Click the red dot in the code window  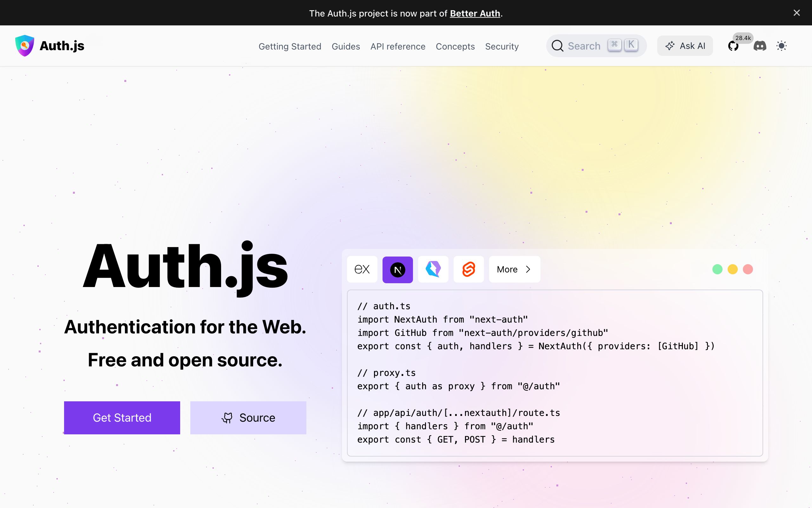click(748, 270)
